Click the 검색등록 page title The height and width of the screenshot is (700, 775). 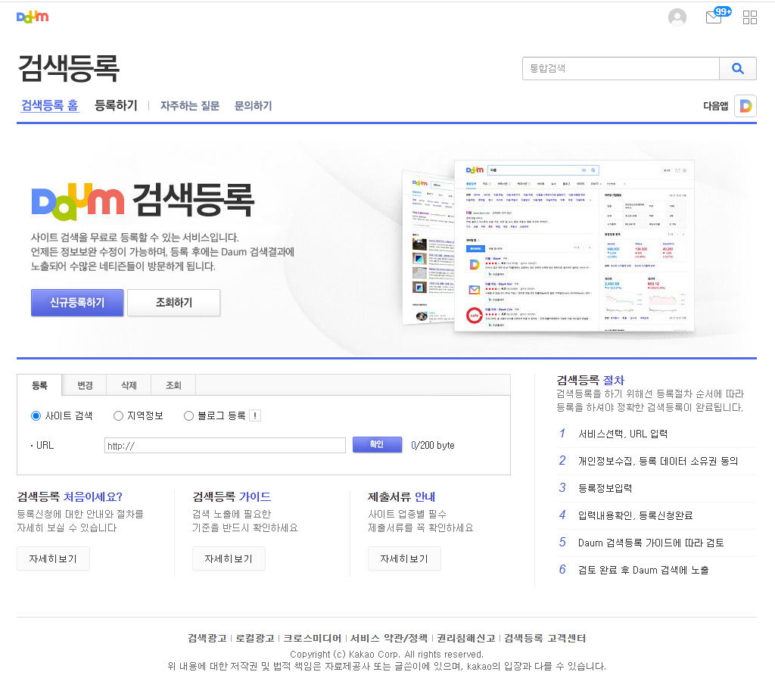coord(69,68)
